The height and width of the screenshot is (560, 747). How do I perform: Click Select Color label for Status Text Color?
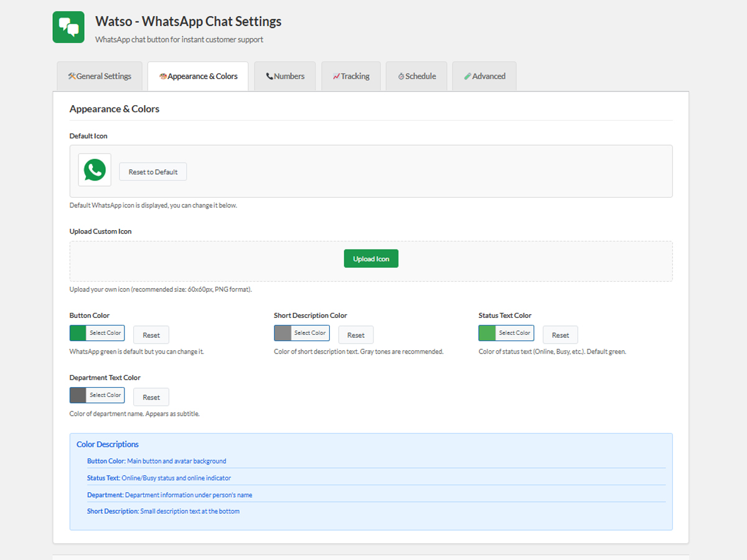(x=515, y=333)
